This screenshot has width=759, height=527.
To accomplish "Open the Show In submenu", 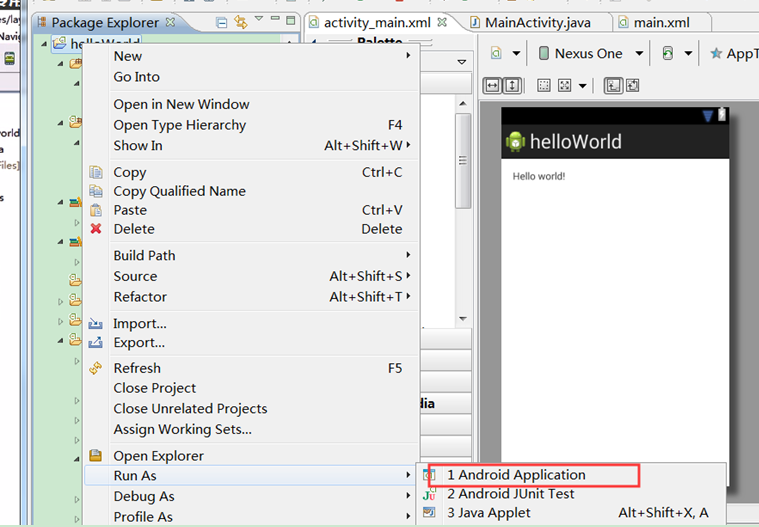I will (251, 146).
